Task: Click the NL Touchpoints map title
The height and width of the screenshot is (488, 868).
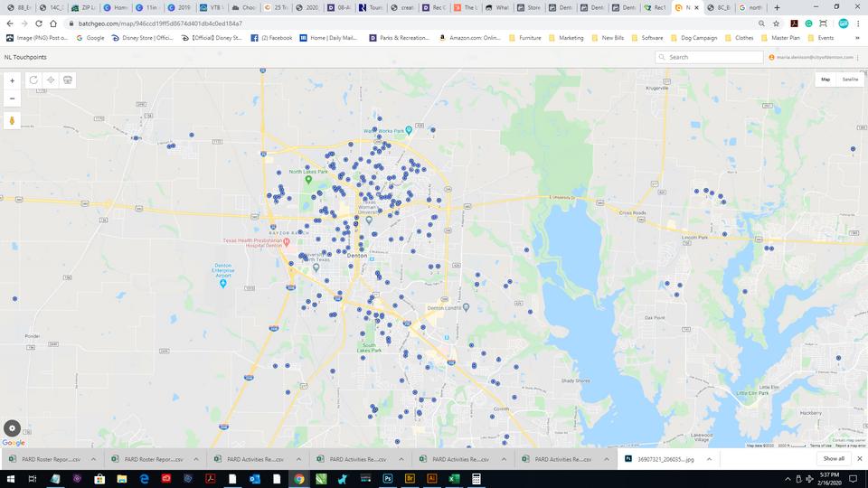Action: coord(25,57)
